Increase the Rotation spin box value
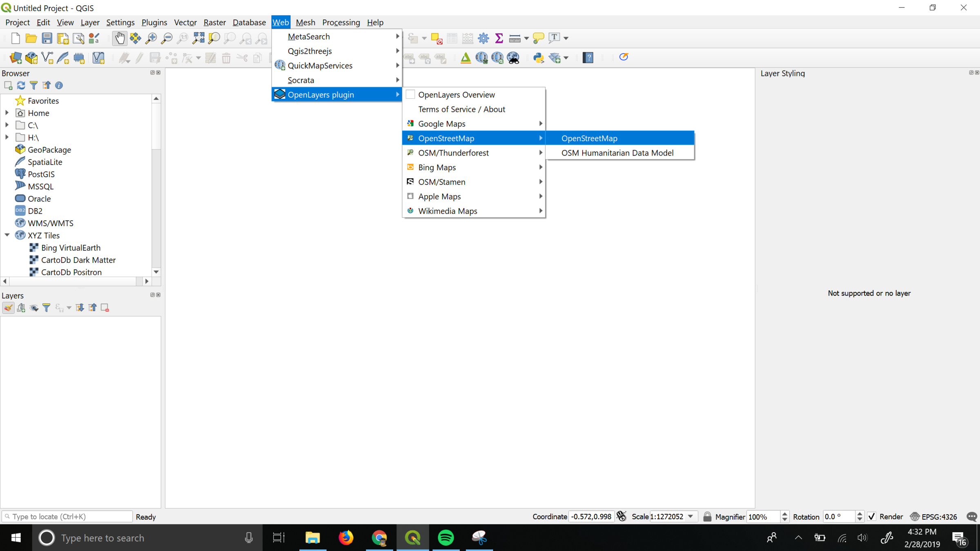980x551 pixels. point(860,514)
